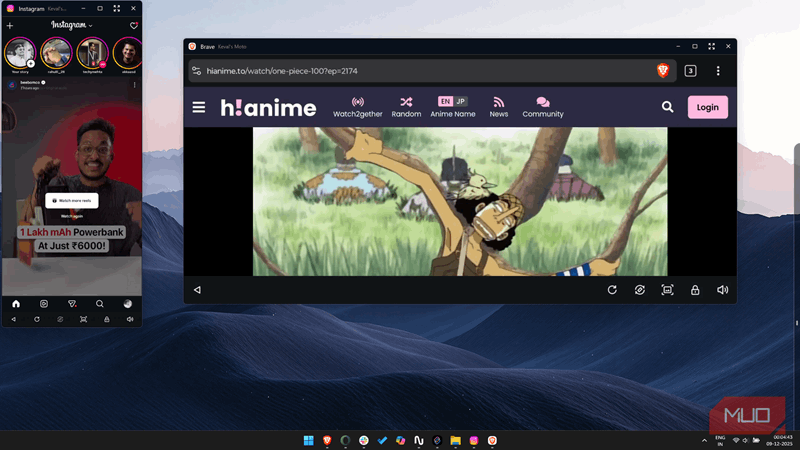Open post options three-dot menu on Instagram
The height and width of the screenshot is (450, 800).
pyautogui.click(x=135, y=85)
